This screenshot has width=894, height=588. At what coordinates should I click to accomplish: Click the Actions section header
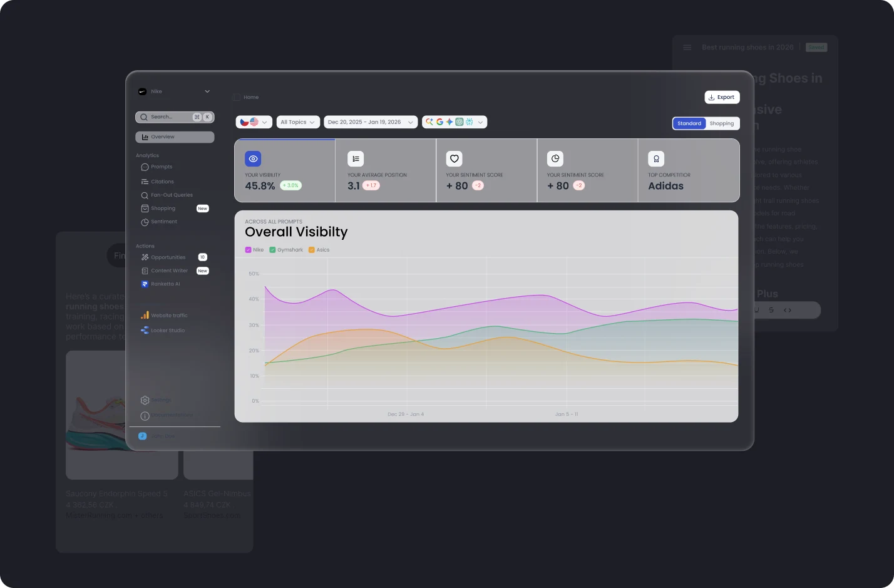pos(145,247)
